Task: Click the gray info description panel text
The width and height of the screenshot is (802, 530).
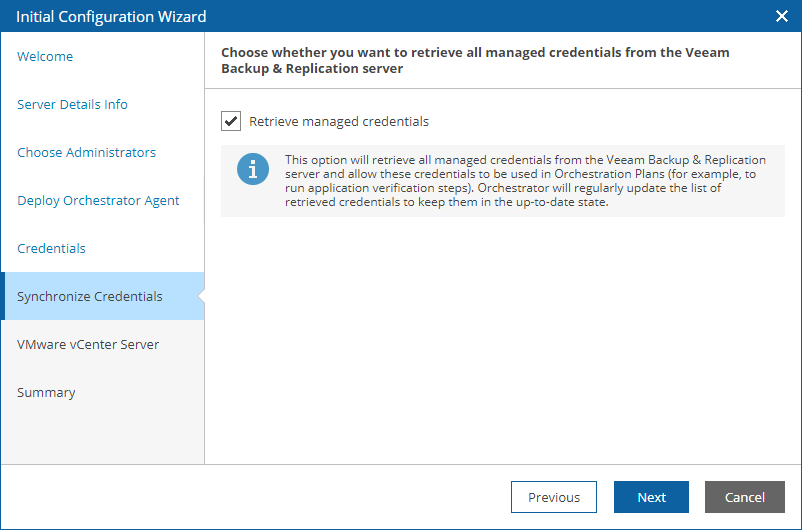Action: point(525,181)
